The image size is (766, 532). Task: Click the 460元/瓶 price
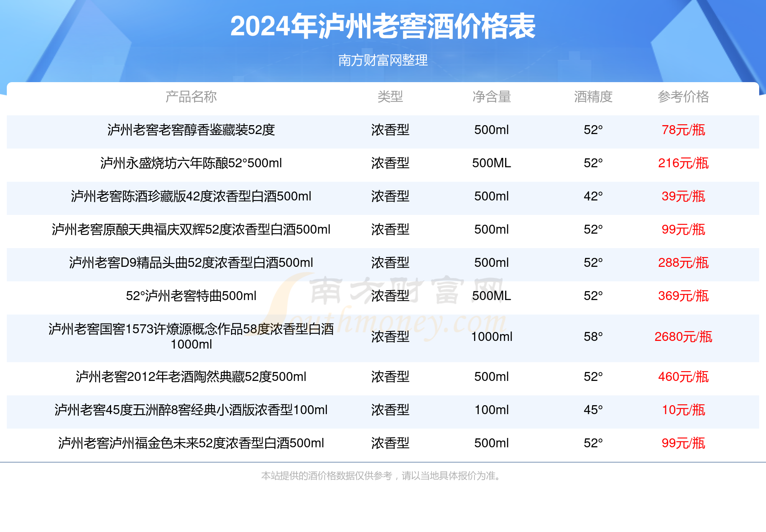click(683, 377)
